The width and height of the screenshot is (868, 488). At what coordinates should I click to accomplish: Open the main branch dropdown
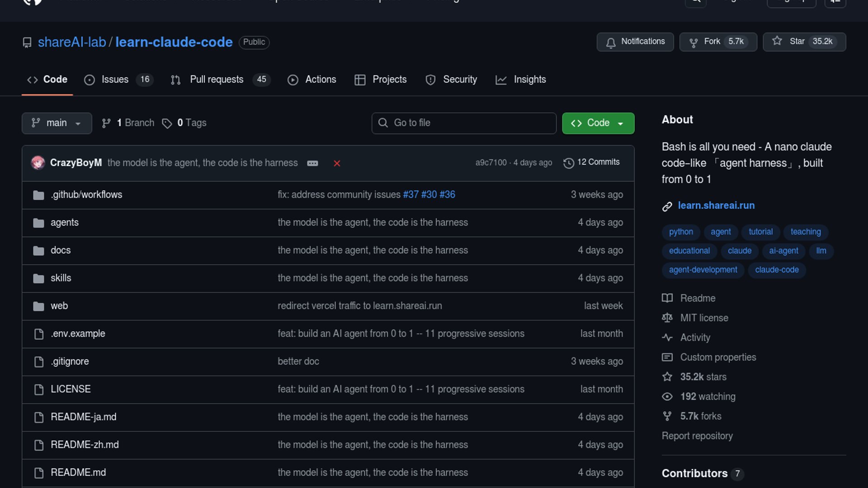pyautogui.click(x=57, y=123)
